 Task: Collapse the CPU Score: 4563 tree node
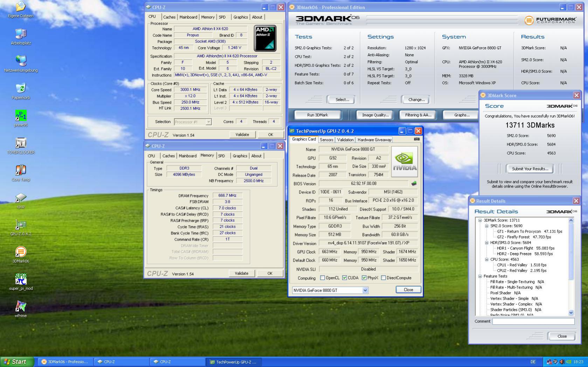pos(487,260)
